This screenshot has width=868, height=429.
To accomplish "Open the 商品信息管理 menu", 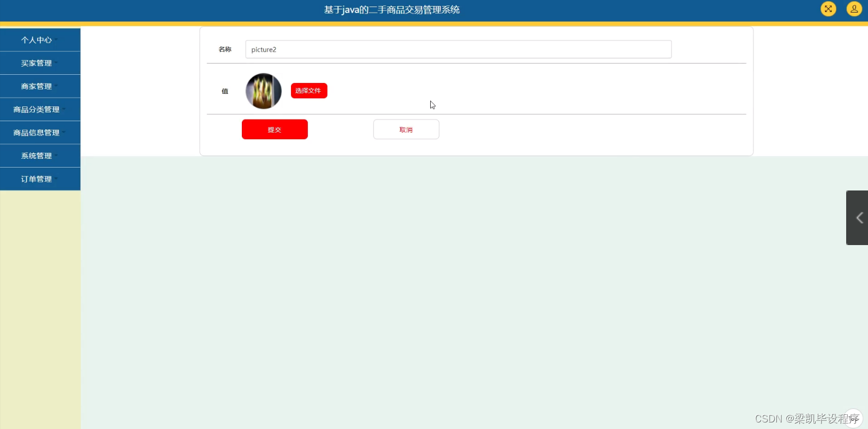I will (40, 133).
